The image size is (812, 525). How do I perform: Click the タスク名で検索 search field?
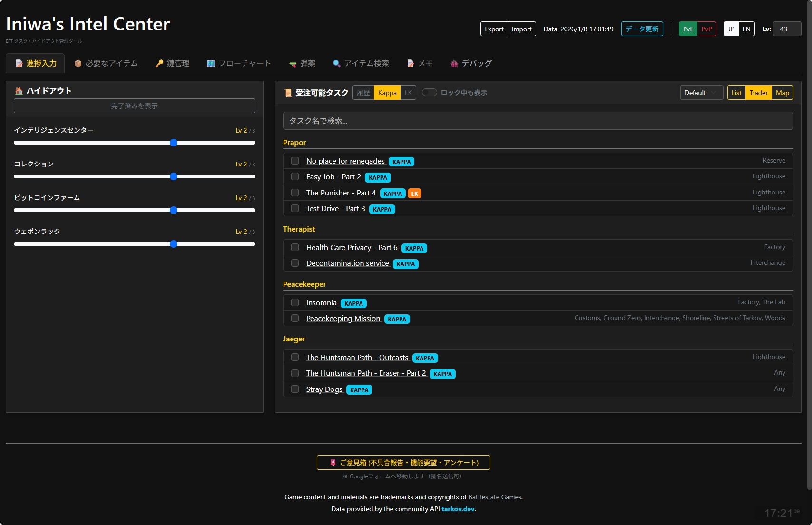tap(538, 121)
